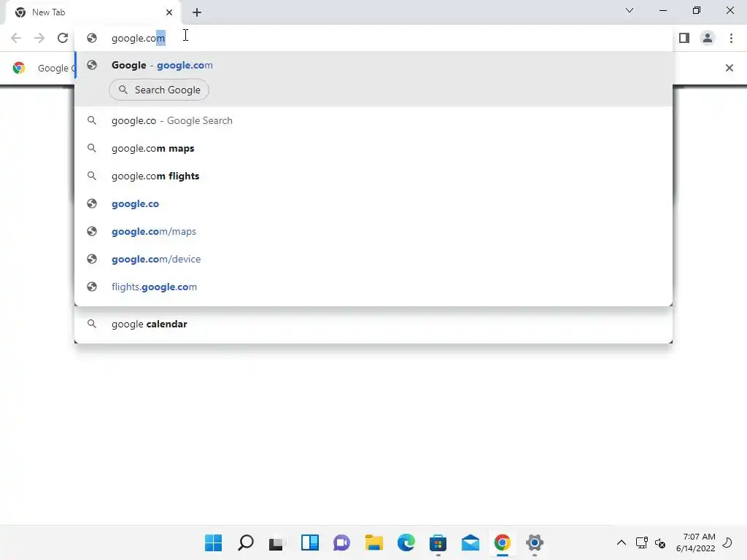Select the google calendar suggestion
The height and width of the screenshot is (560, 747).
[x=373, y=324]
